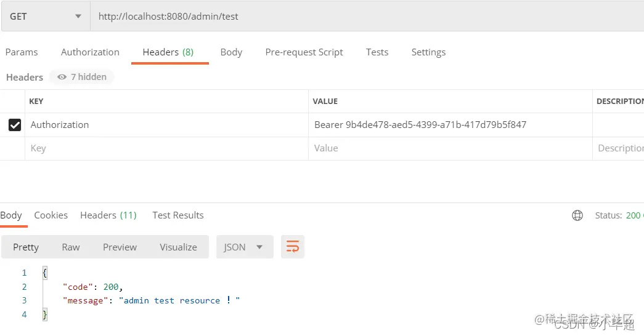The width and height of the screenshot is (644, 336).
Task: Click line number 4 in response
Action: (24, 314)
